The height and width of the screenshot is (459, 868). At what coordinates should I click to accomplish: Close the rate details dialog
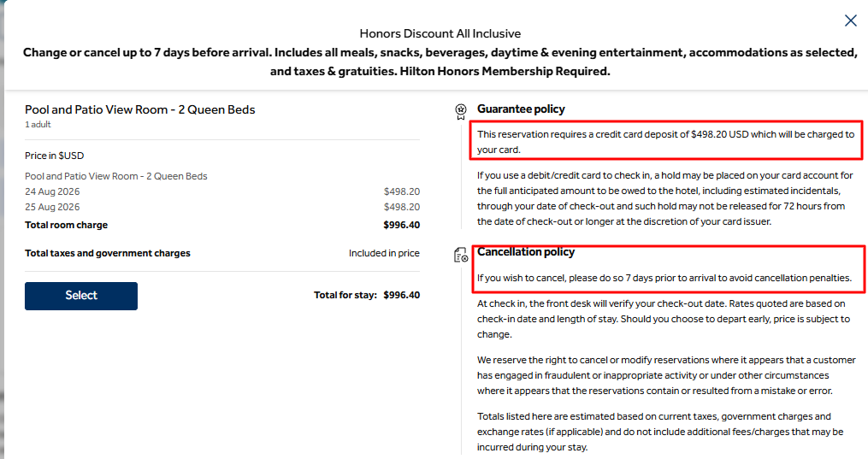[850, 21]
